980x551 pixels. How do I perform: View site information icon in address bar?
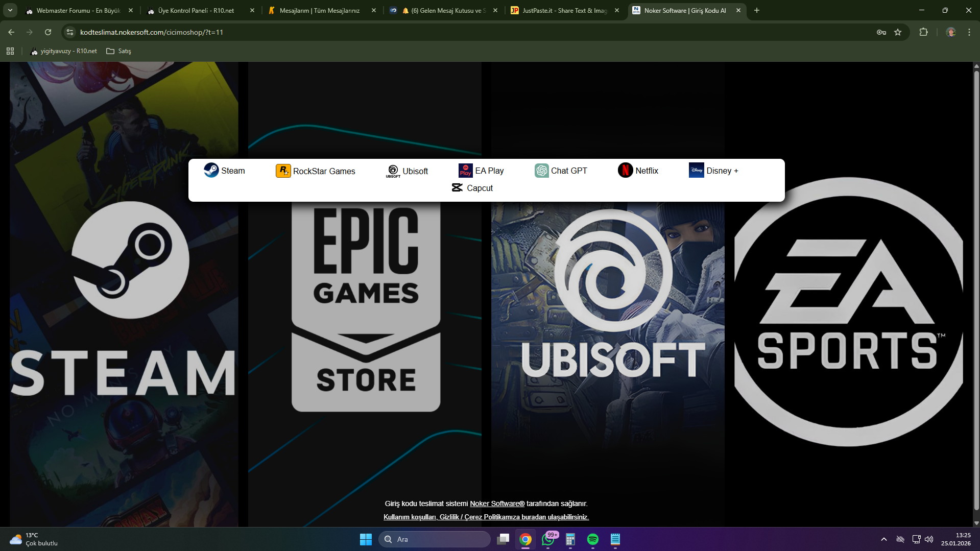tap(70, 32)
